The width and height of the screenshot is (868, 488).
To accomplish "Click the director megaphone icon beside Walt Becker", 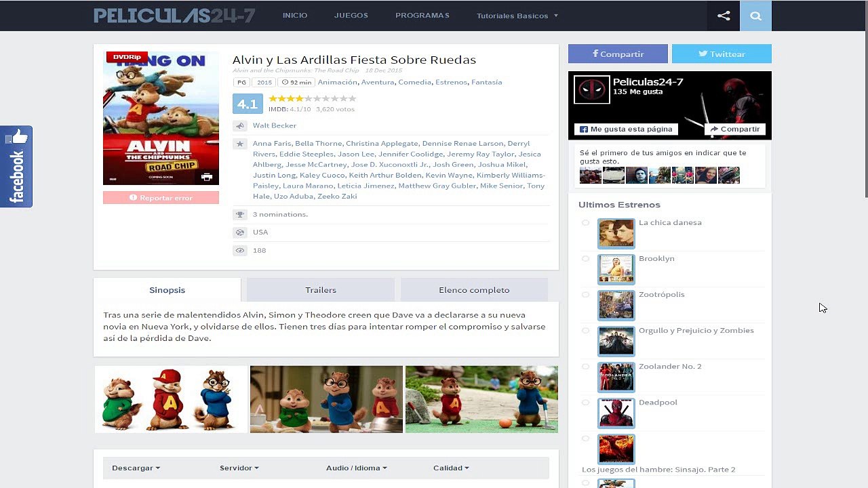I will [239, 125].
